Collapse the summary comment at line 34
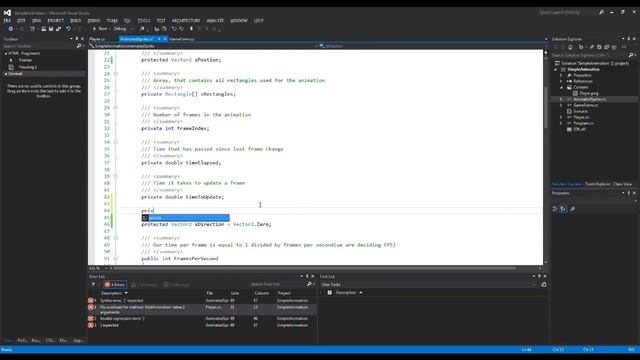Screen dimensions: 640x360 (x=116, y=142)
